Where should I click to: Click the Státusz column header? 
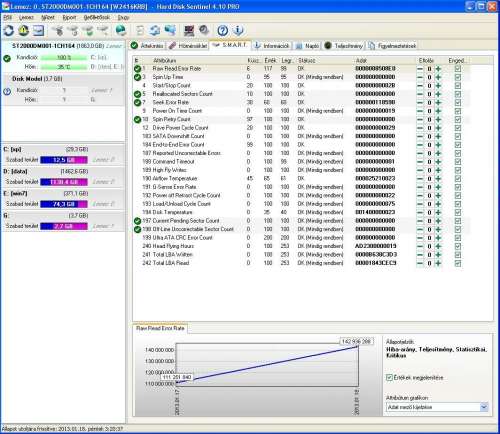pyautogui.click(x=307, y=60)
